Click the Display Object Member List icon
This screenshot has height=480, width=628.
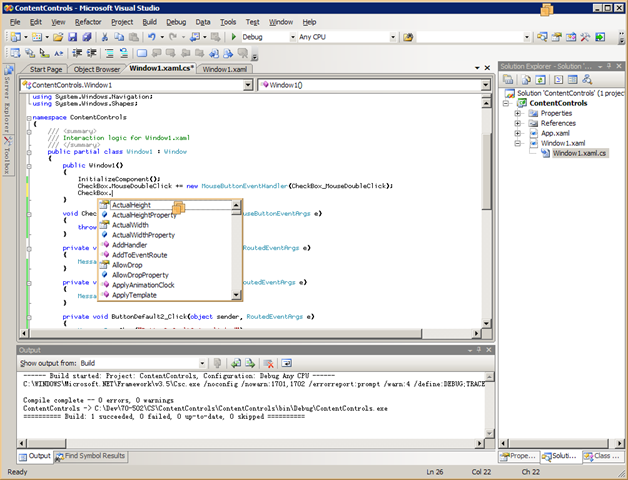pyautogui.click(x=16, y=53)
